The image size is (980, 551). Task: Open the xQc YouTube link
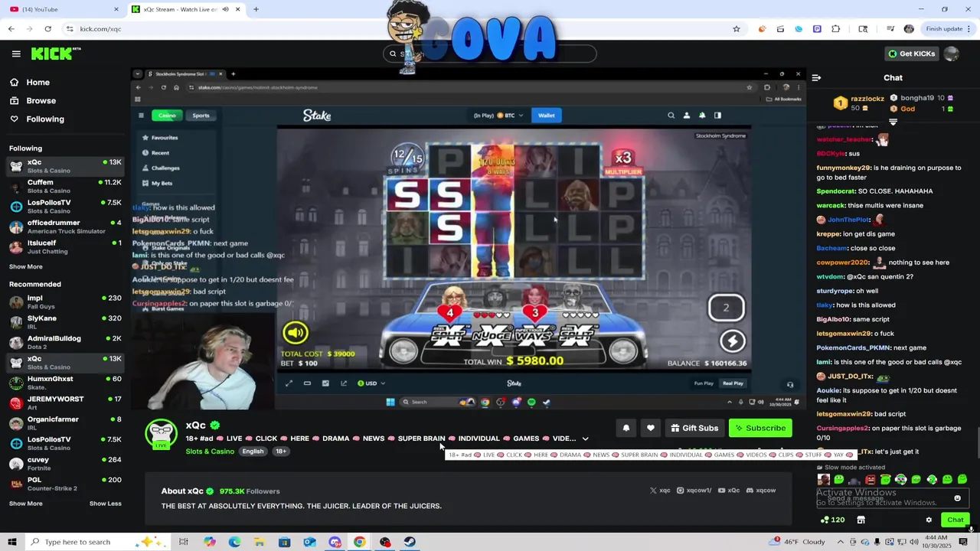click(729, 491)
